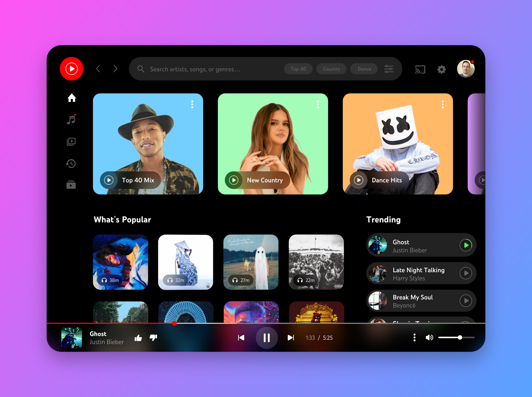This screenshot has width=532, height=397.
Task: Select the Home tab in sidebar
Action: [x=71, y=98]
